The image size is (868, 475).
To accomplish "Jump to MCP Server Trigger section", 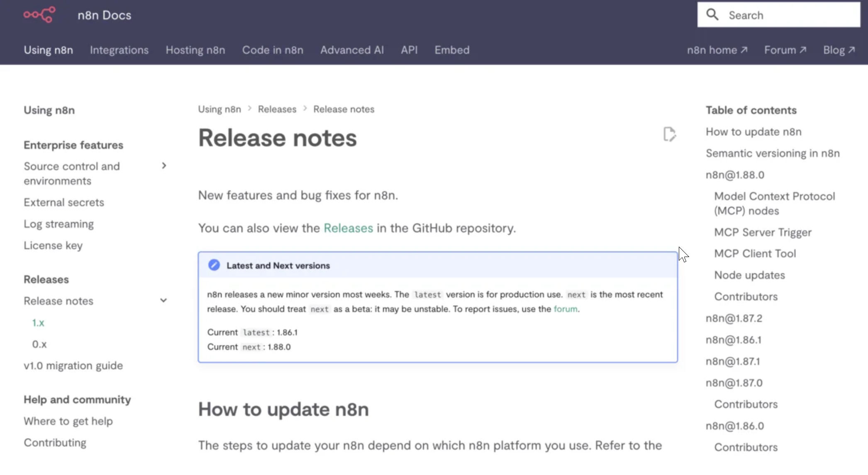I will 763,232.
